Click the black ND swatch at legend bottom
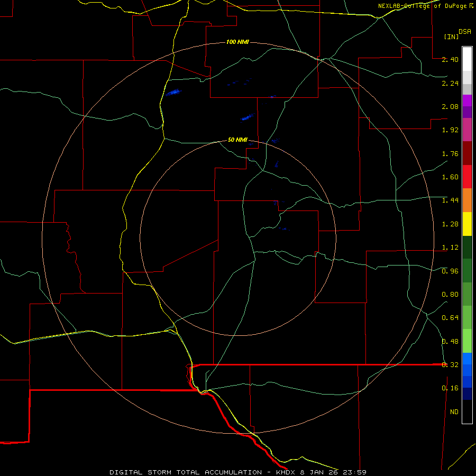Screen dimensions: 476x476 [x=467, y=411]
